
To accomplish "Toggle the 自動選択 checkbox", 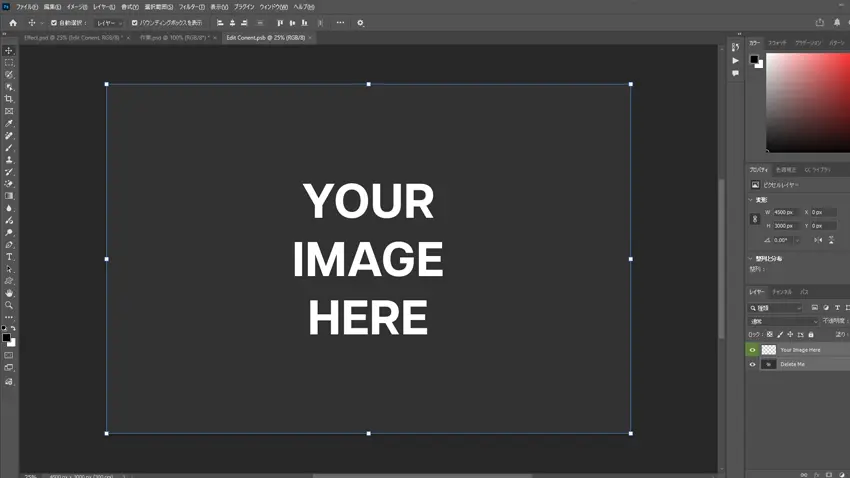I will click(54, 23).
